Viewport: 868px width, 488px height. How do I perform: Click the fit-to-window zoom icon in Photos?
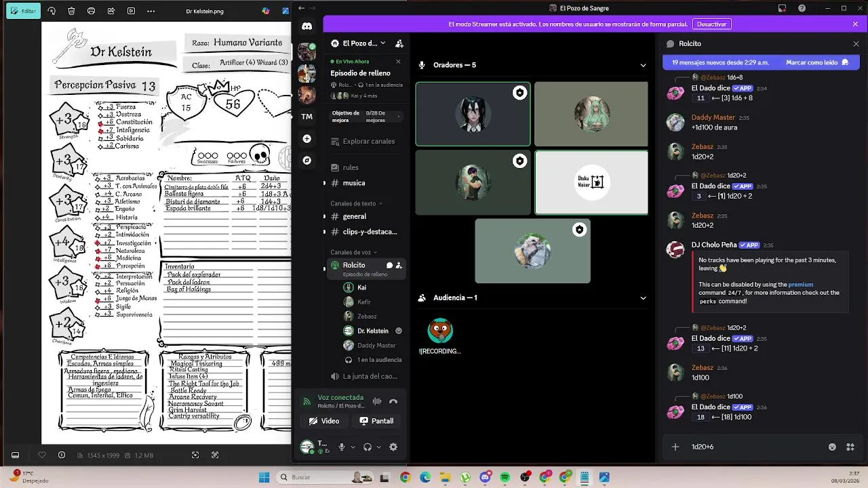coord(195,455)
